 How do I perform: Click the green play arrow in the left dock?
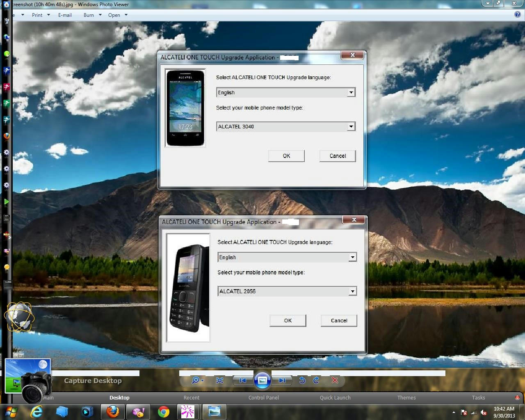tap(7, 201)
